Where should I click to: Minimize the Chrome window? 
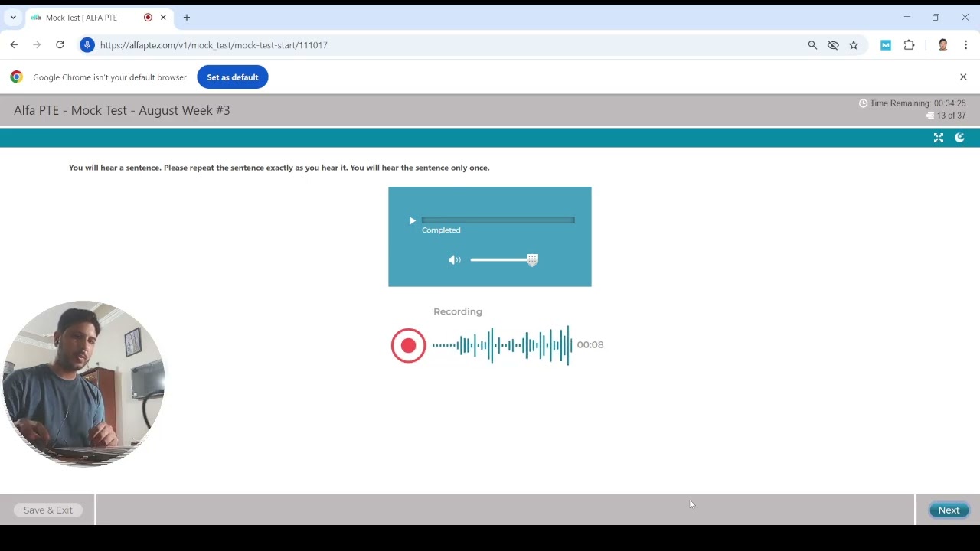point(906,18)
